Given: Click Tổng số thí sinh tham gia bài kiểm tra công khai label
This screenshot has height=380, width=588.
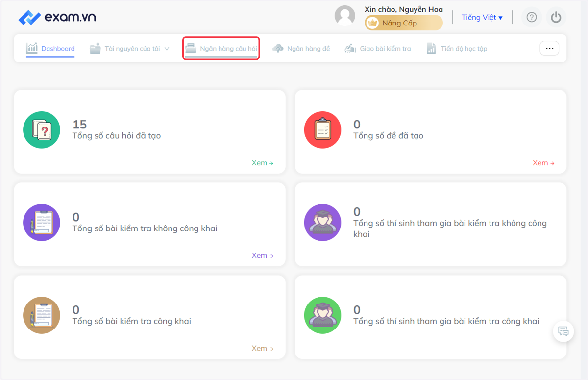Looking at the screenshot, I should click(446, 322).
